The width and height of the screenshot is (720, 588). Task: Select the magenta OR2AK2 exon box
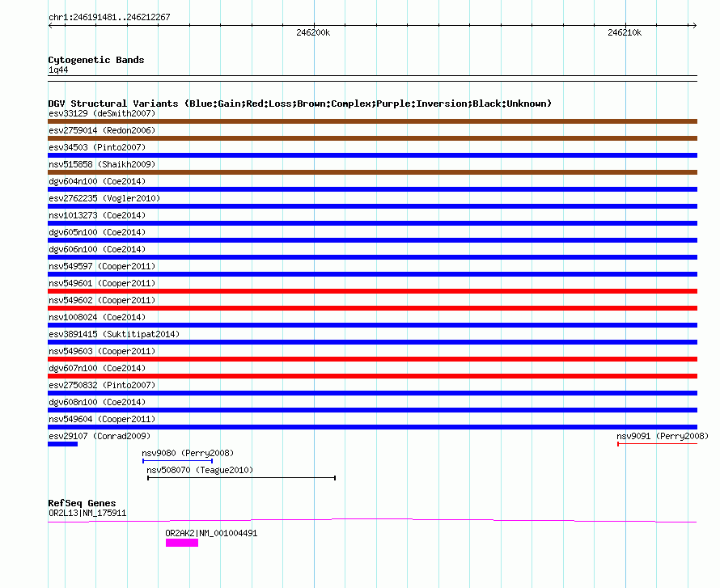pos(182,543)
